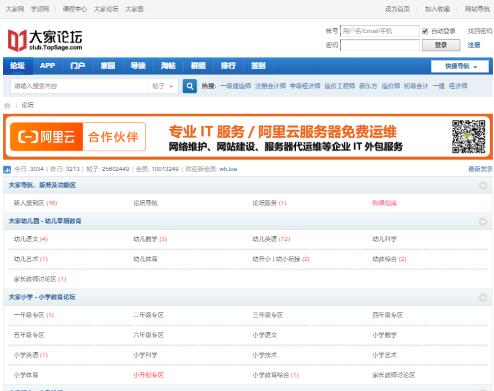Open the 排行 navigation tab
494x391 pixels.
click(x=228, y=66)
